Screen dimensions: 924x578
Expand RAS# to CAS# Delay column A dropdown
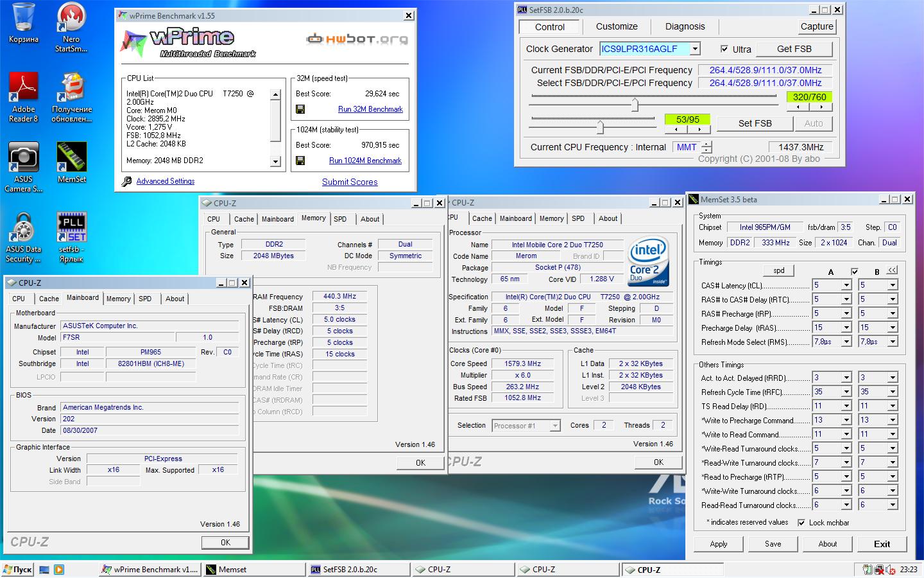[x=846, y=299]
